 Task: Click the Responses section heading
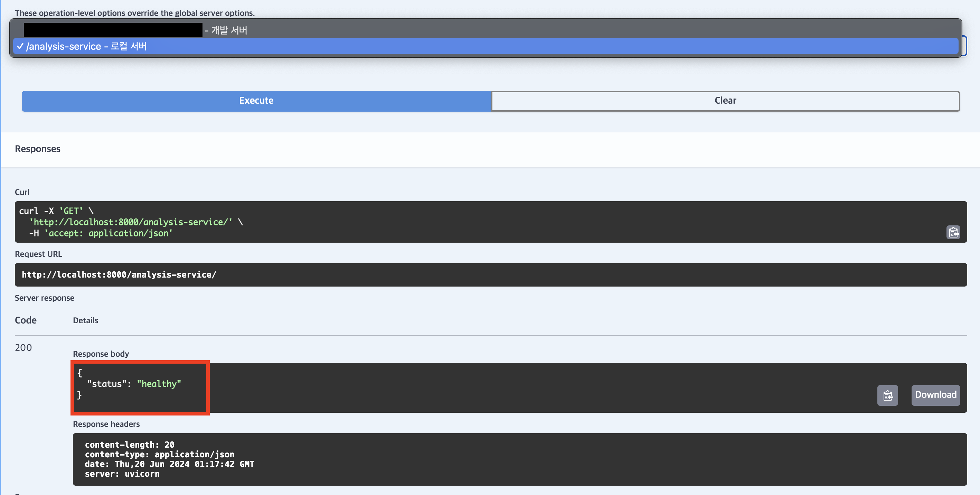point(37,149)
